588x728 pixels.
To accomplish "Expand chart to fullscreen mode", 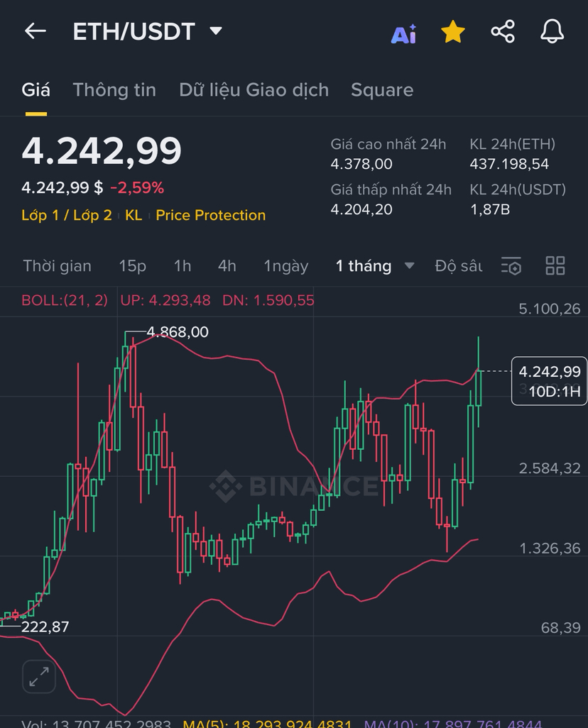I will pyautogui.click(x=38, y=677).
